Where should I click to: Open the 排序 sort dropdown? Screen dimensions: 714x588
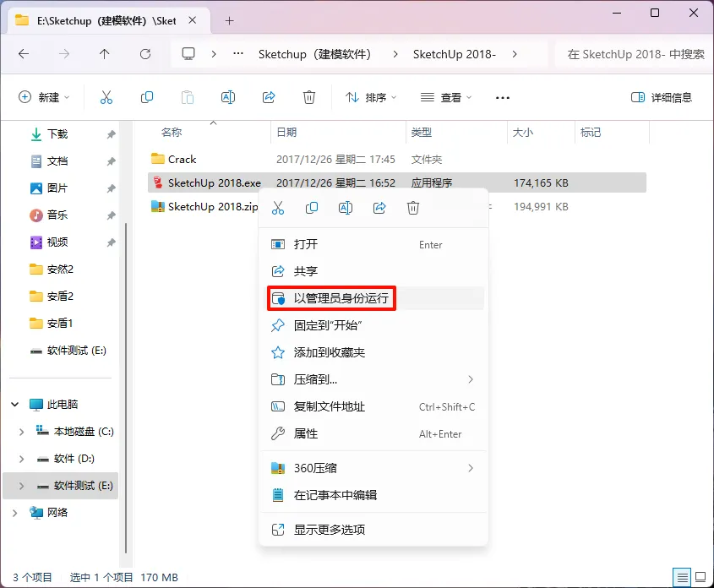click(x=371, y=97)
